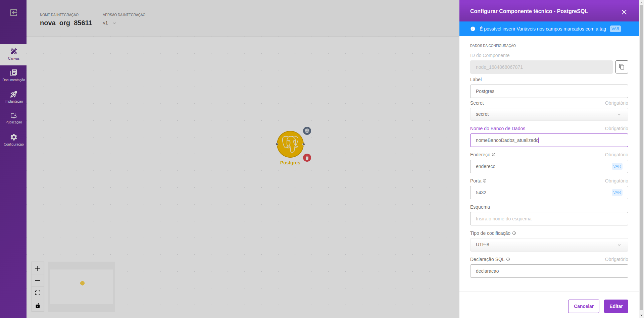Fit canvas view with the fullscreen icon
This screenshot has width=644, height=318.
pyautogui.click(x=38, y=293)
